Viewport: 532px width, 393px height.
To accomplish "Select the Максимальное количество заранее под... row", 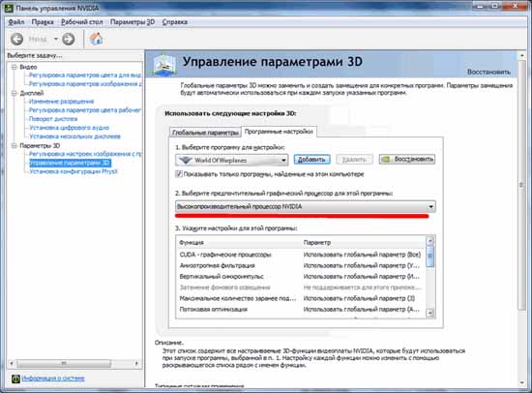I will (301, 298).
